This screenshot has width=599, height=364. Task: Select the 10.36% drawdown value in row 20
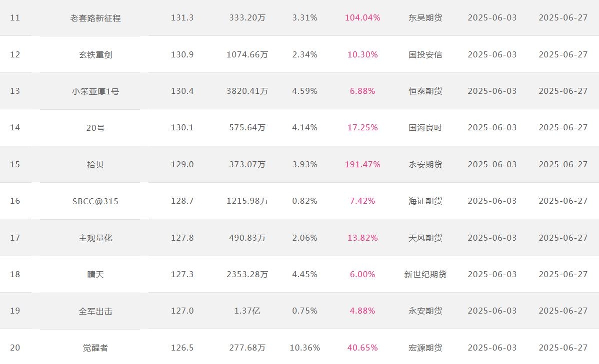tap(305, 347)
